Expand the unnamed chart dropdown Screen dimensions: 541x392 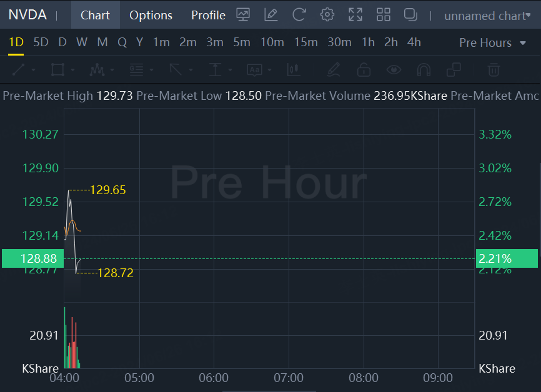point(487,16)
